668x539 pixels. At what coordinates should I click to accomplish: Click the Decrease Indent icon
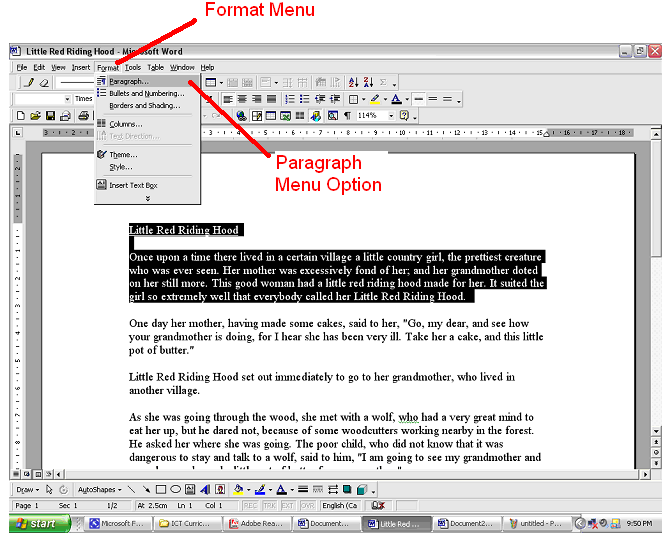tap(320, 99)
